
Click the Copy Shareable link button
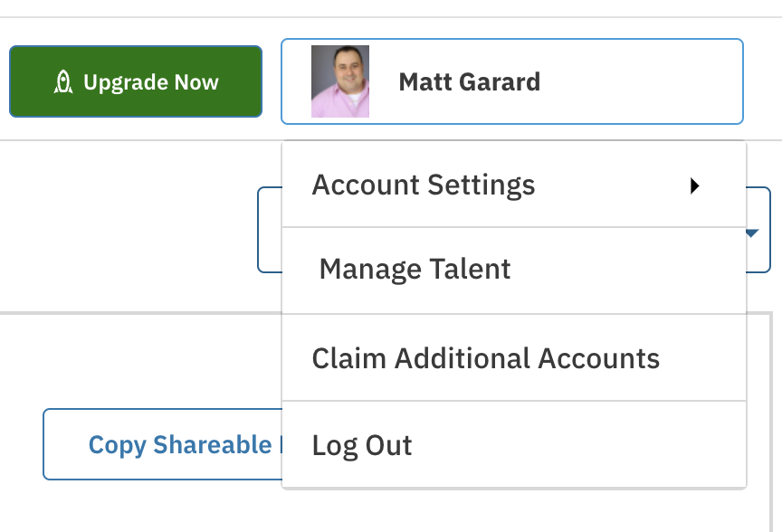pyautogui.click(x=163, y=444)
